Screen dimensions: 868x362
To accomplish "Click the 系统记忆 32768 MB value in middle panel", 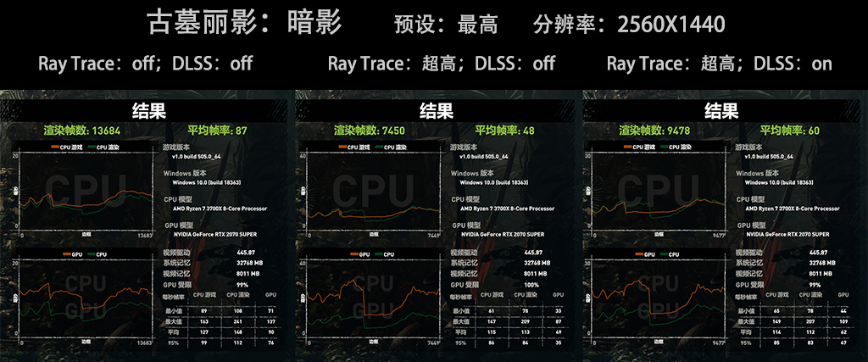I will click(537, 263).
